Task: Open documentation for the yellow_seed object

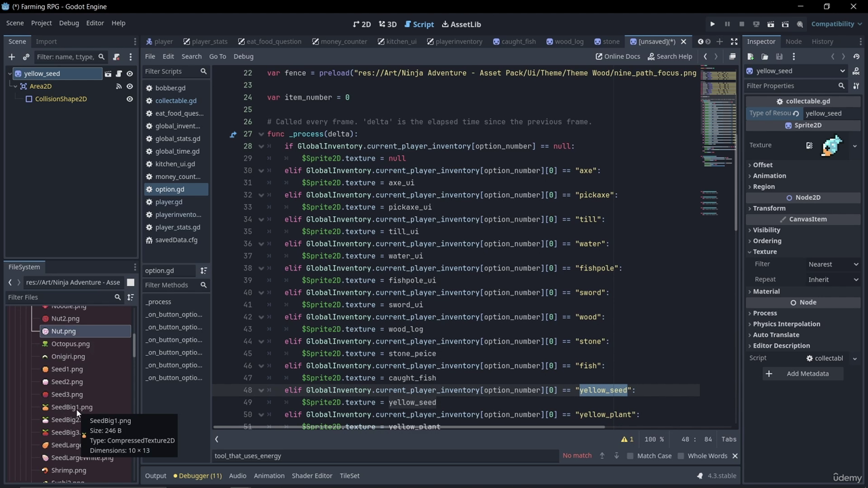Action: click(856, 71)
